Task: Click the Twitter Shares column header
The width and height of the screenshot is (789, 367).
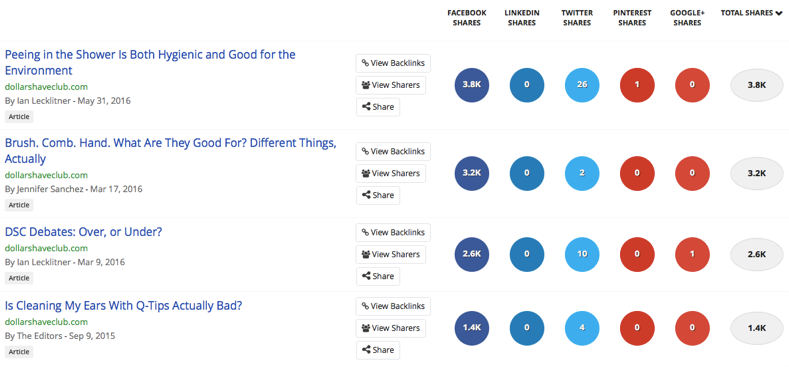Action: pyautogui.click(x=577, y=18)
